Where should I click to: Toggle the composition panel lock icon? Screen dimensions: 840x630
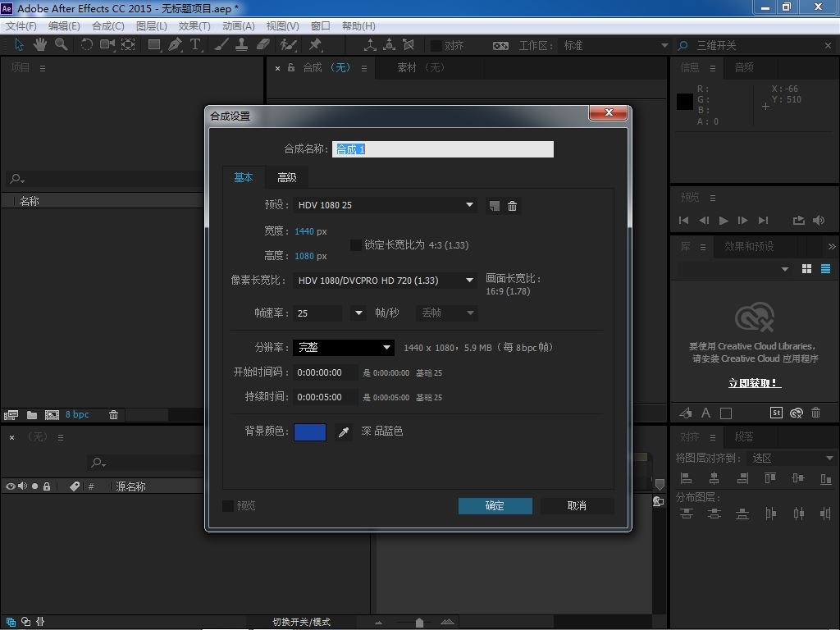click(291, 67)
